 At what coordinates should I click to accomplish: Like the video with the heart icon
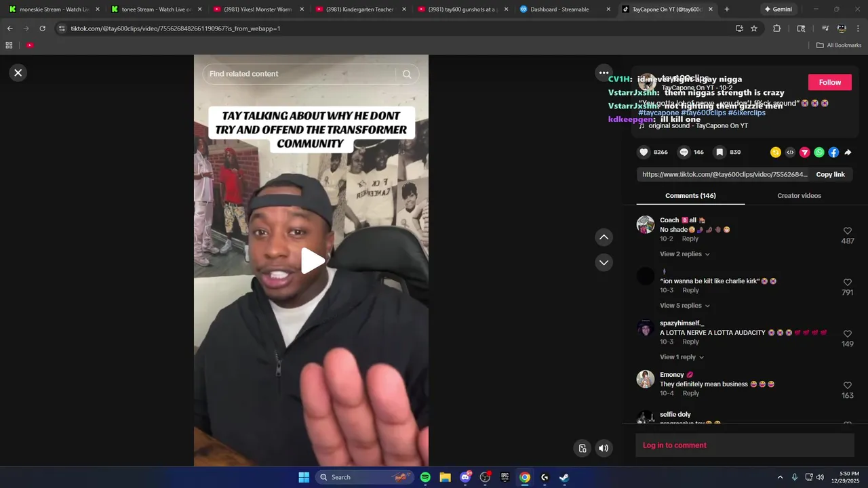pos(644,152)
